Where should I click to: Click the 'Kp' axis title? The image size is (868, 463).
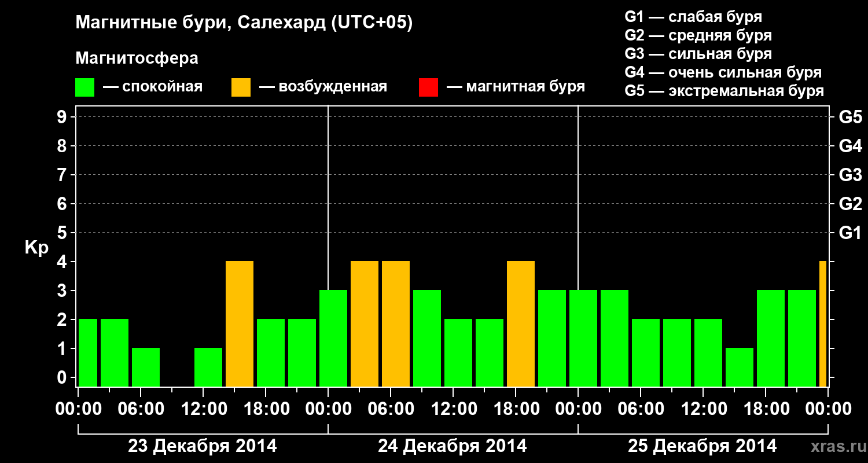(x=36, y=248)
